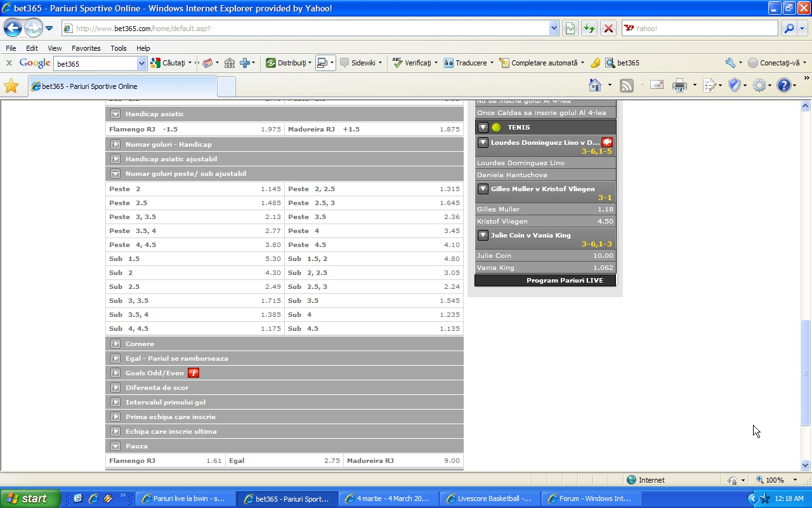
Task: Open Favorites star icon
Action: click(11, 86)
